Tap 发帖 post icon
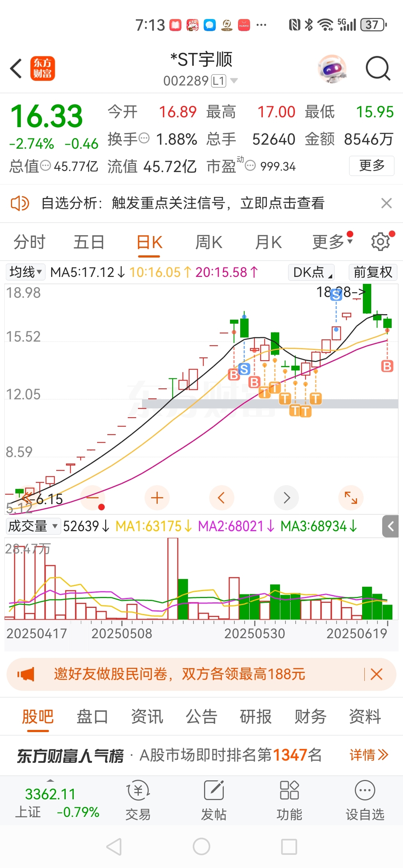The width and height of the screenshot is (403, 868). pos(214,800)
